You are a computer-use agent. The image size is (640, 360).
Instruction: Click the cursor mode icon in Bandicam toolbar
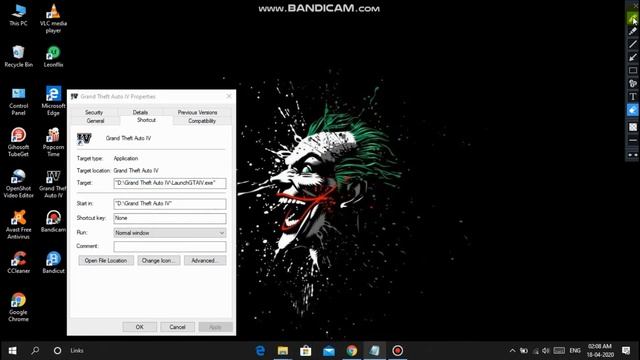pos(633,18)
